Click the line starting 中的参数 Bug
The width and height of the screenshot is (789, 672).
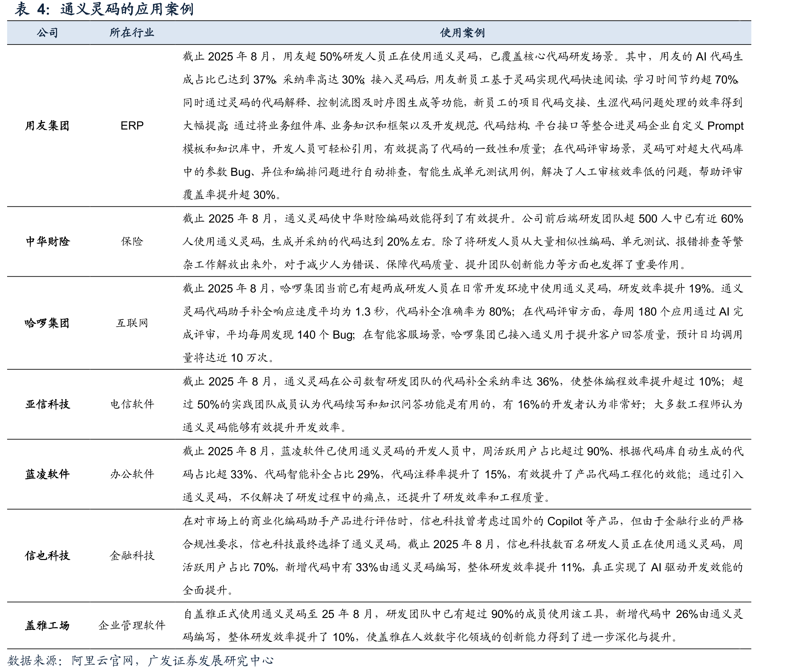(x=463, y=172)
